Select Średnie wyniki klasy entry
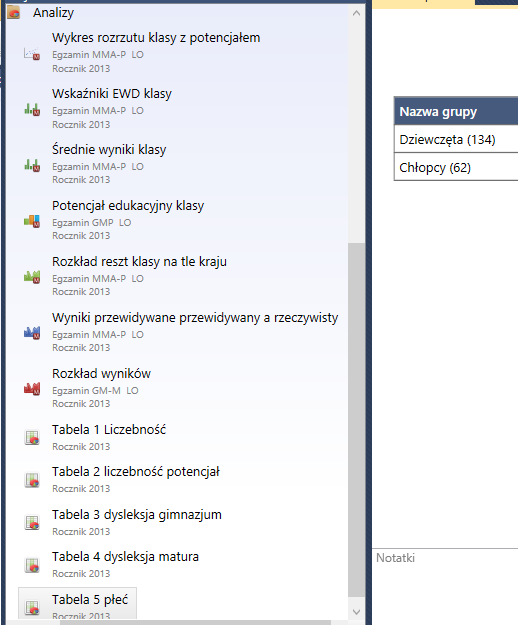 109,149
